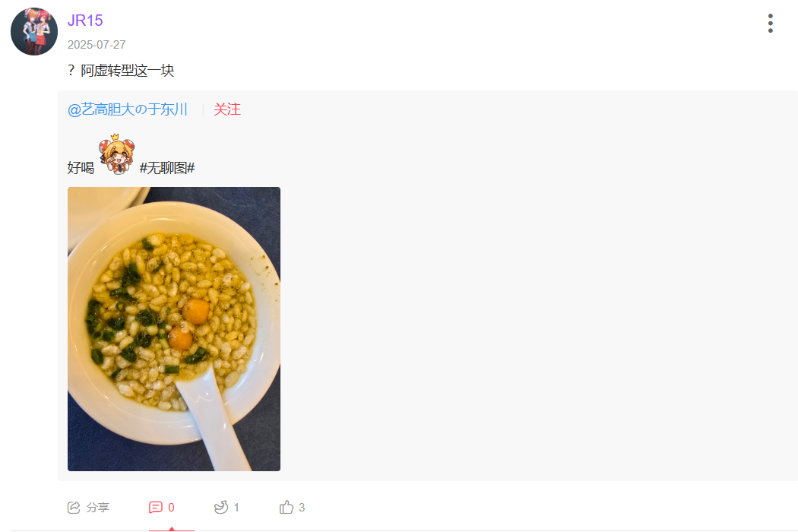The height and width of the screenshot is (532, 798).
Task: Follow user via the red 关注 button
Action: (227, 109)
